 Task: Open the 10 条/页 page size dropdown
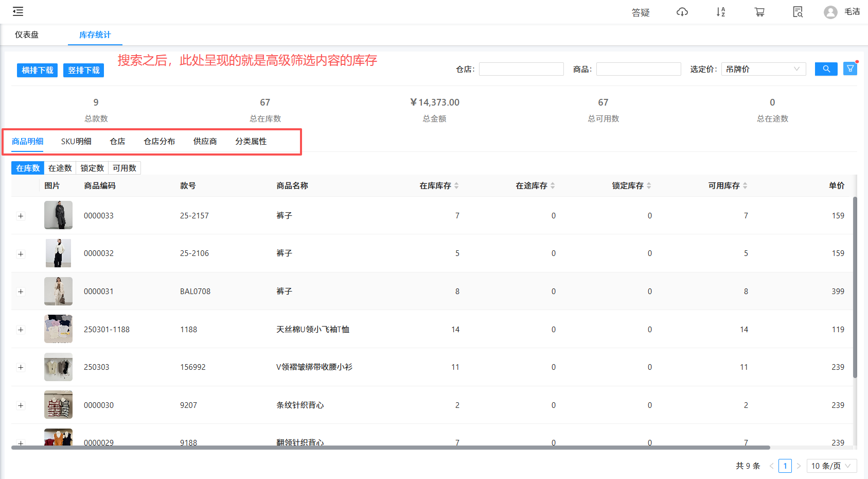pyautogui.click(x=831, y=466)
